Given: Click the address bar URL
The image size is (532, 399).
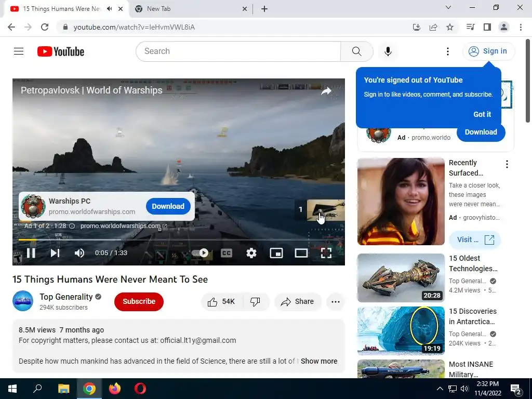Looking at the screenshot, I should coord(134,27).
